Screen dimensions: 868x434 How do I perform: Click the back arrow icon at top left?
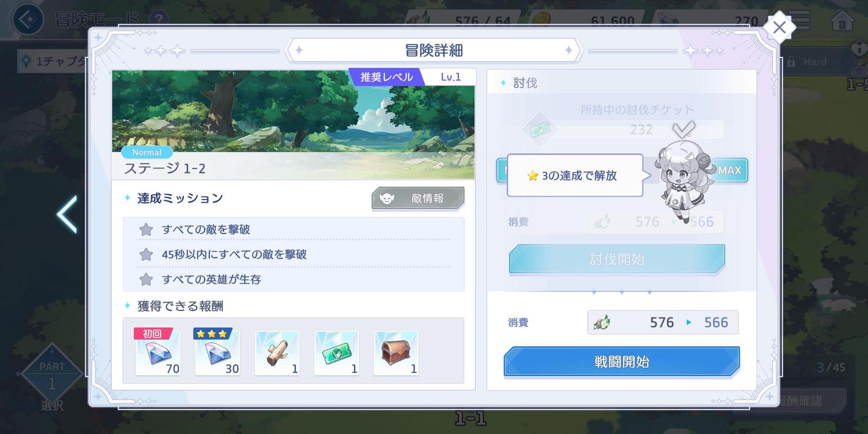click(x=28, y=19)
